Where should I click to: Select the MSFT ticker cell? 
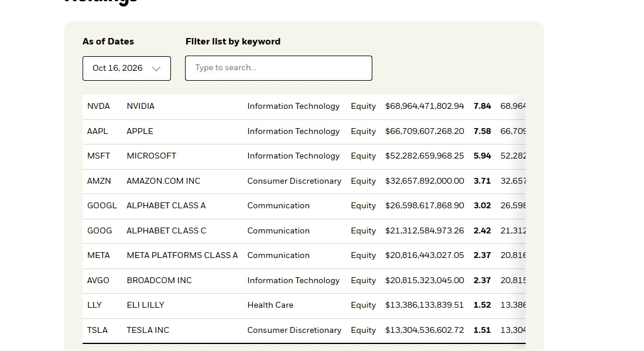[98, 156]
